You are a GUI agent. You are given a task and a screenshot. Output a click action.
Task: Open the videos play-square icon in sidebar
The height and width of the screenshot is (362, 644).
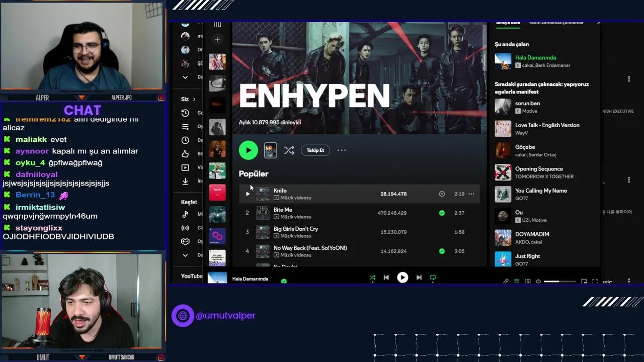[x=185, y=167]
